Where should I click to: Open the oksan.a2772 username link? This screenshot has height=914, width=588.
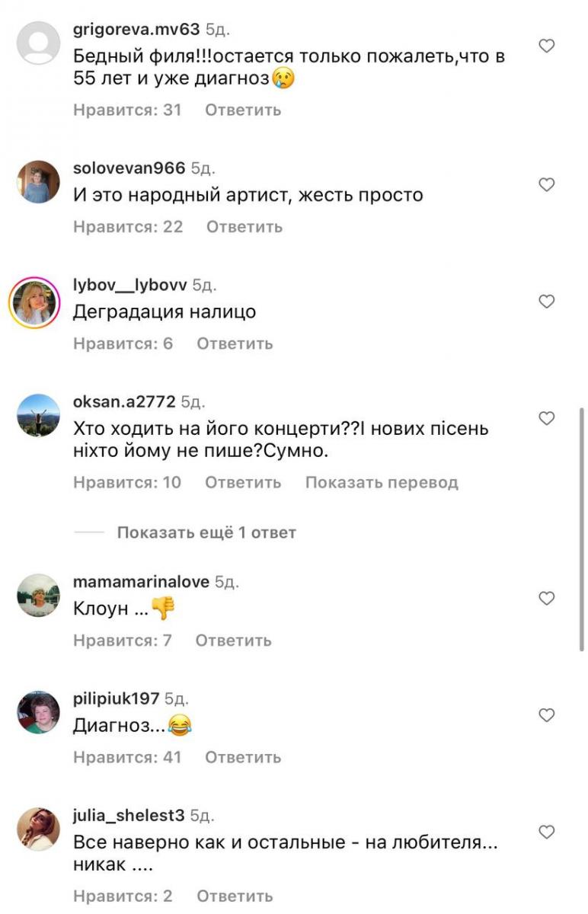point(124,401)
